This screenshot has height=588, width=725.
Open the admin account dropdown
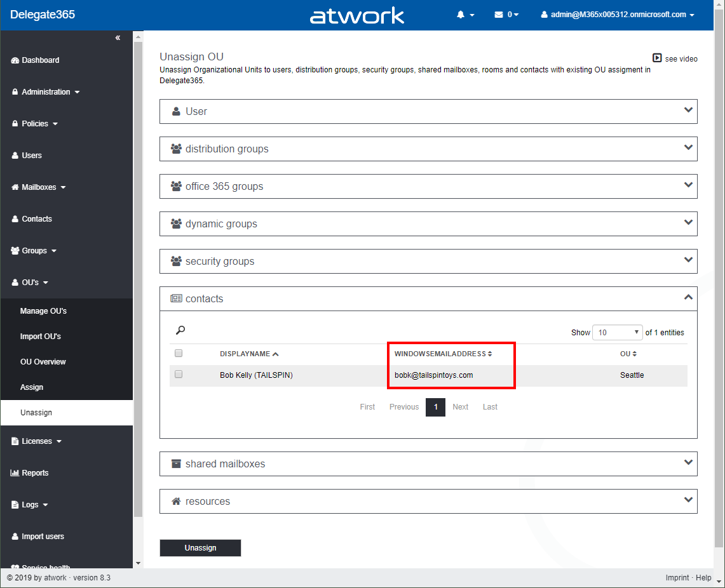(x=617, y=15)
